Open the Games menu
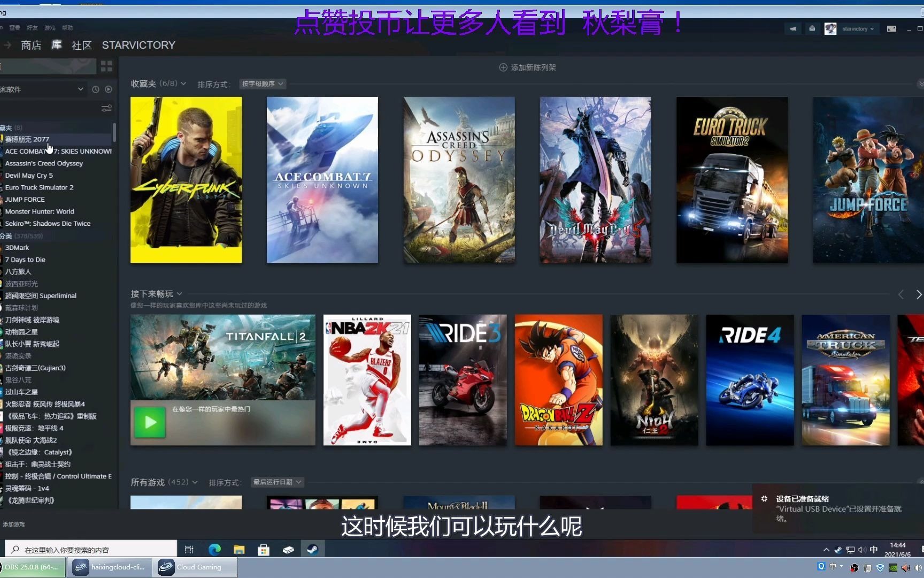This screenshot has width=924, height=578. (x=50, y=28)
